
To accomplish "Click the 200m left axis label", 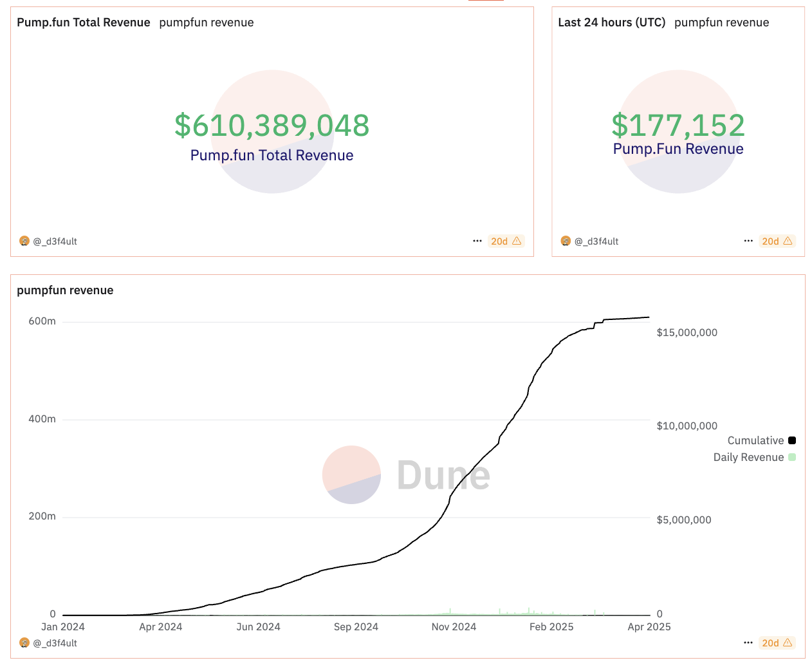I will click(x=42, y=516).
